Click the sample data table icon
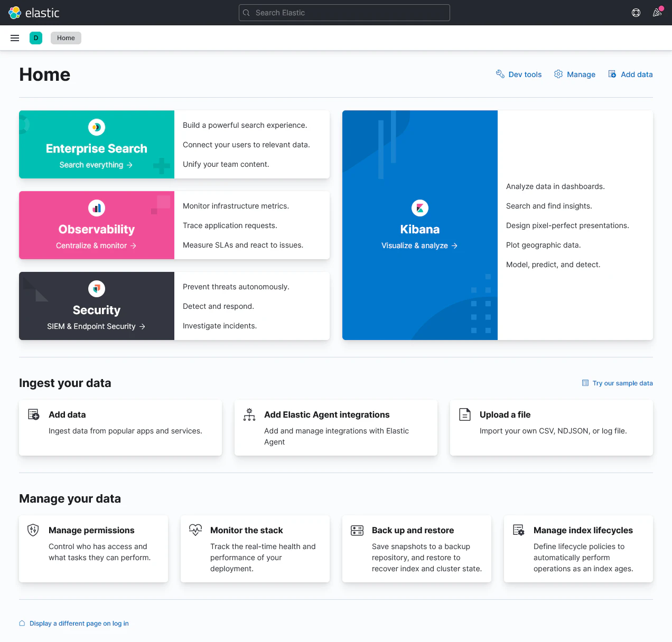 pyautogui.click(x=585, y=383)
